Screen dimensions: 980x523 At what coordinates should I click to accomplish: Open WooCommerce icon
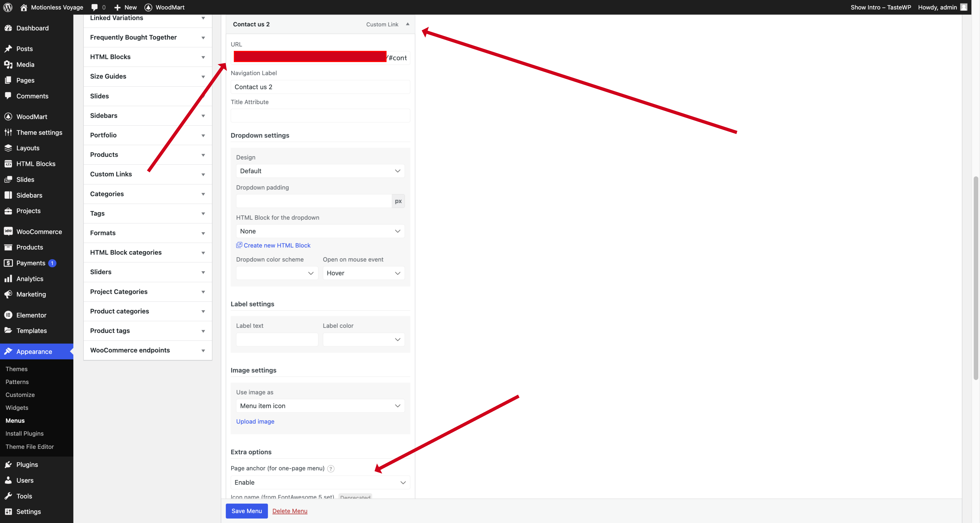pos(8,231)
